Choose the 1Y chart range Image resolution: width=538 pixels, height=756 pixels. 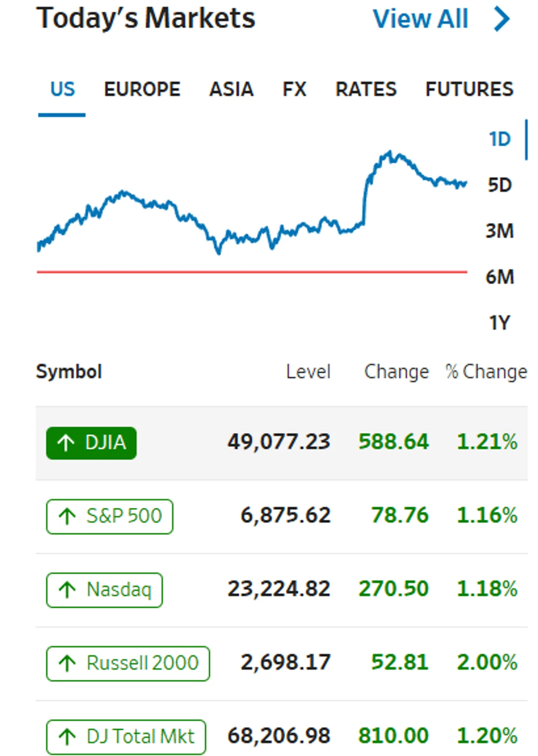coord(499,322)
